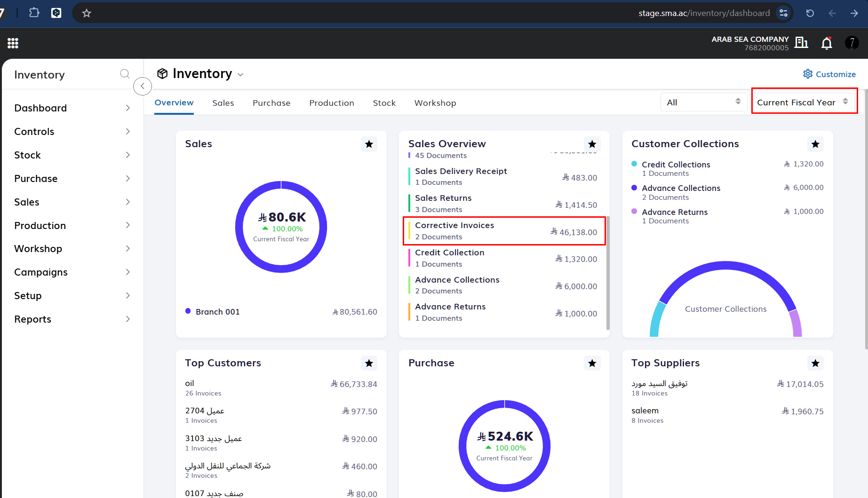Click the browser bookmark star icon

pyautogui.click(x=87, y=13)
